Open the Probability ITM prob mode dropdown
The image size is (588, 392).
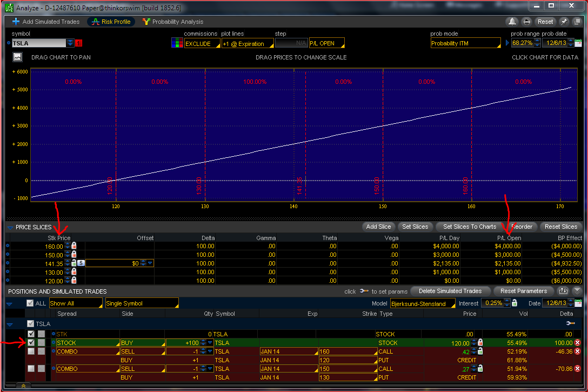(466, 42)
